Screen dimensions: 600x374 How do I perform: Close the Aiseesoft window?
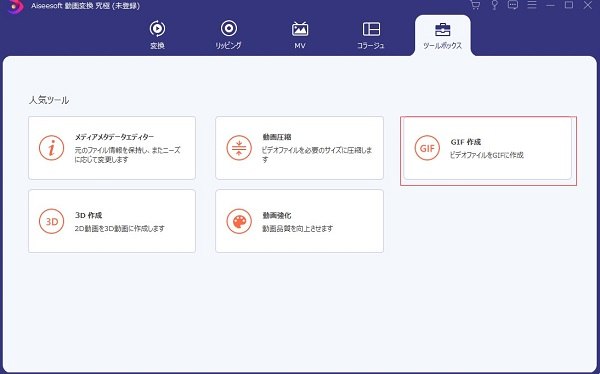tap(588, 5)
